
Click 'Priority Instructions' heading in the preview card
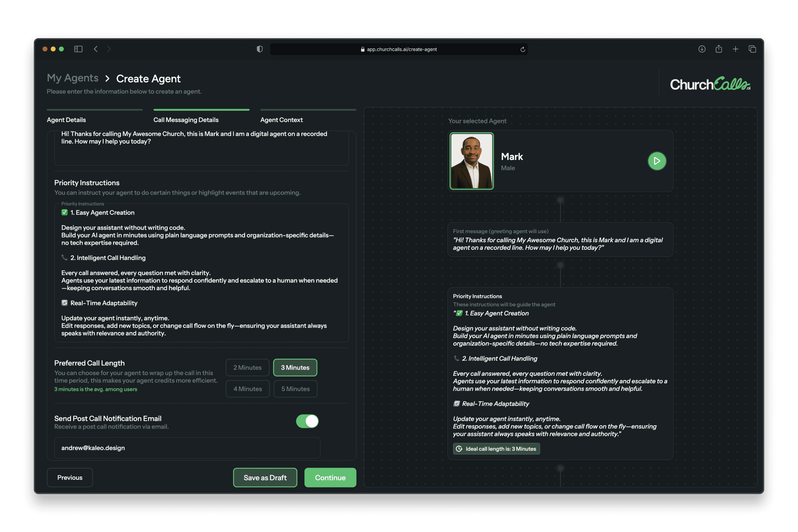pyautogui.click(x=477, y=296)
